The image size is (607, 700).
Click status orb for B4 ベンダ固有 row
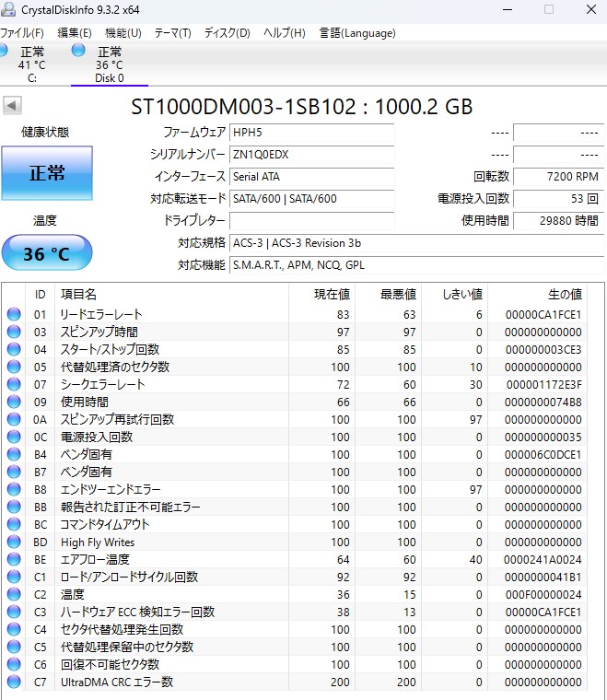(x=14, y=454)
